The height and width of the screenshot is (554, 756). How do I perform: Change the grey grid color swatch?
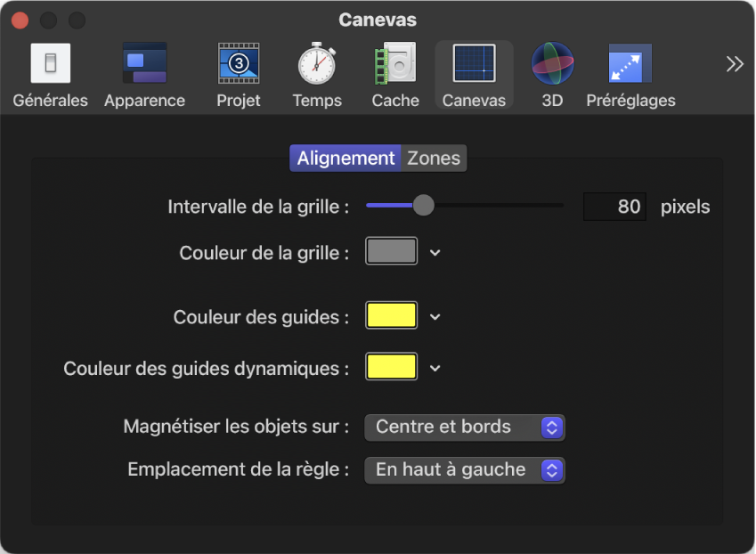click(390, 250)
